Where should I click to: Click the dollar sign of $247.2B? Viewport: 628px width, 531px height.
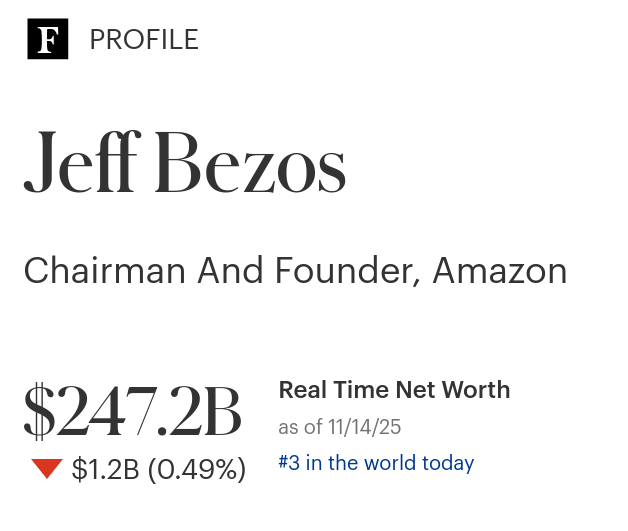point(39,412)
